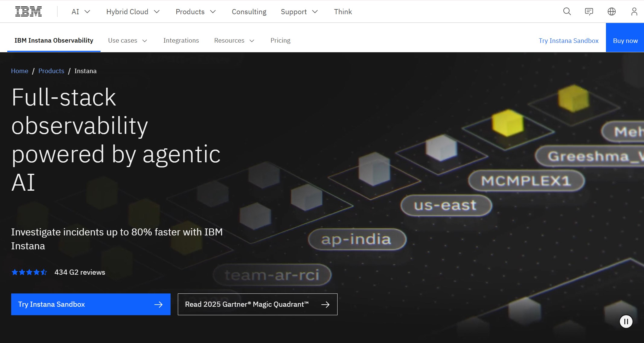
Task: Expand the Support dropdown menu
Action: [x=299, y=12]
